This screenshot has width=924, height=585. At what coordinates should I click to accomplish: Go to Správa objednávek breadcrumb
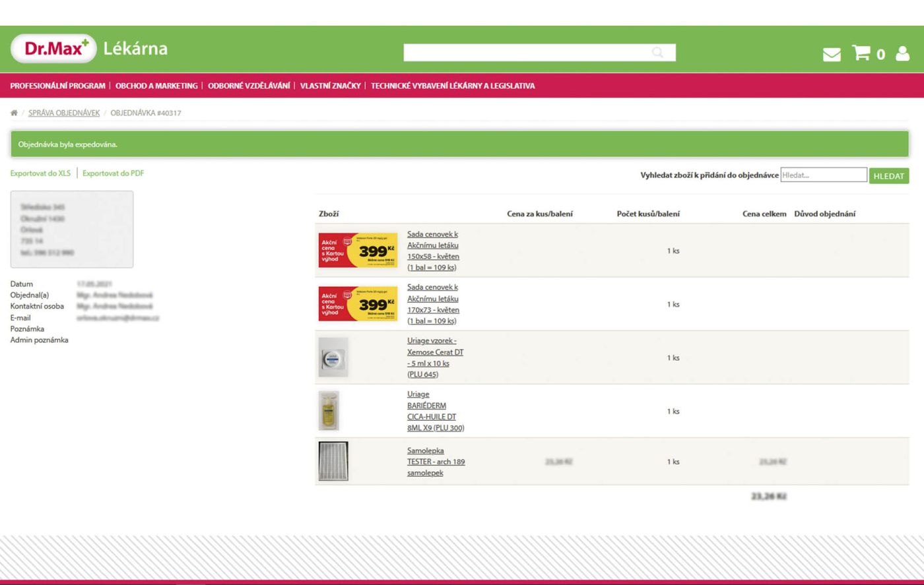click(64, 113)
